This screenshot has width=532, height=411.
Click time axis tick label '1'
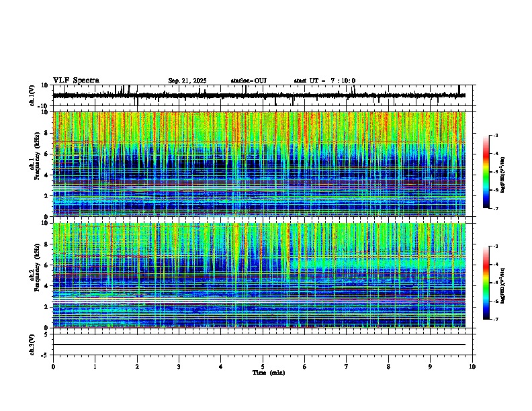click(x=95, y=367)
